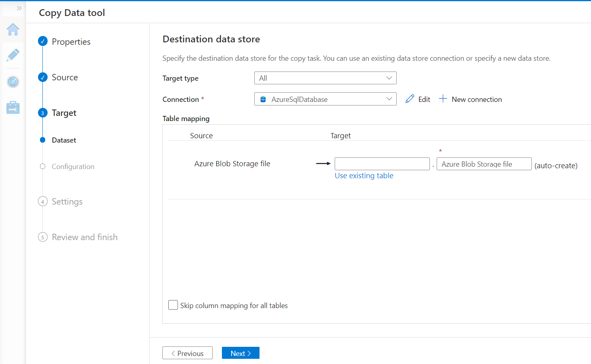Open the Connection dropdown showing AzureSqlDatabase
Image resolution: width=591 pixels, height=364 pixels.
325,99
